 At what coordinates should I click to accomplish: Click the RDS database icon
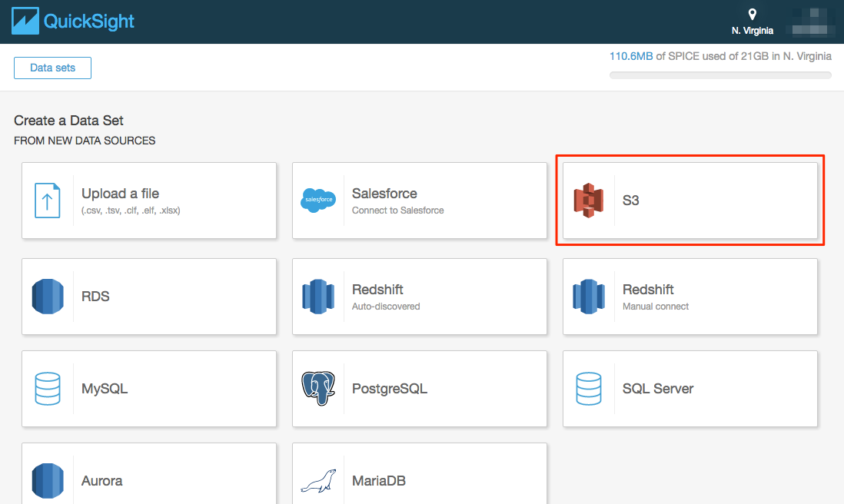[48, 297]
